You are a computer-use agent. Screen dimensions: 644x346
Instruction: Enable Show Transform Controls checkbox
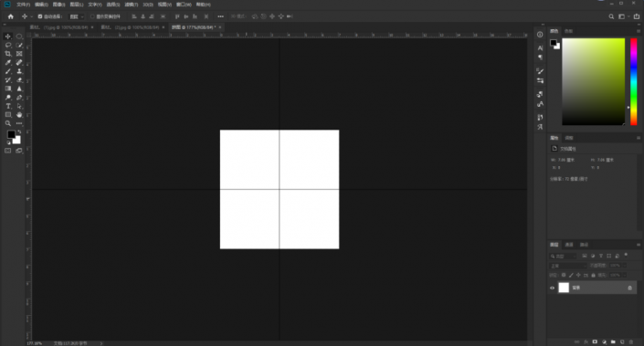pyautogui.click(x=92, y=16)
